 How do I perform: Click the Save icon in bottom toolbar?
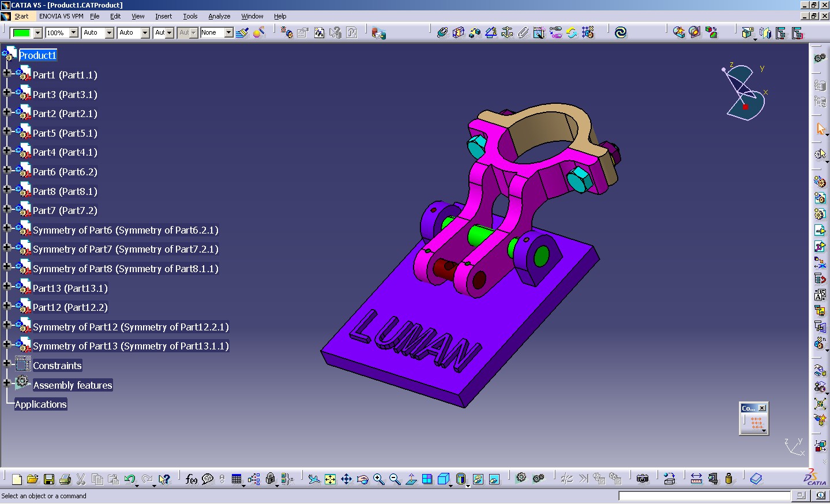[x=49, y=479]
